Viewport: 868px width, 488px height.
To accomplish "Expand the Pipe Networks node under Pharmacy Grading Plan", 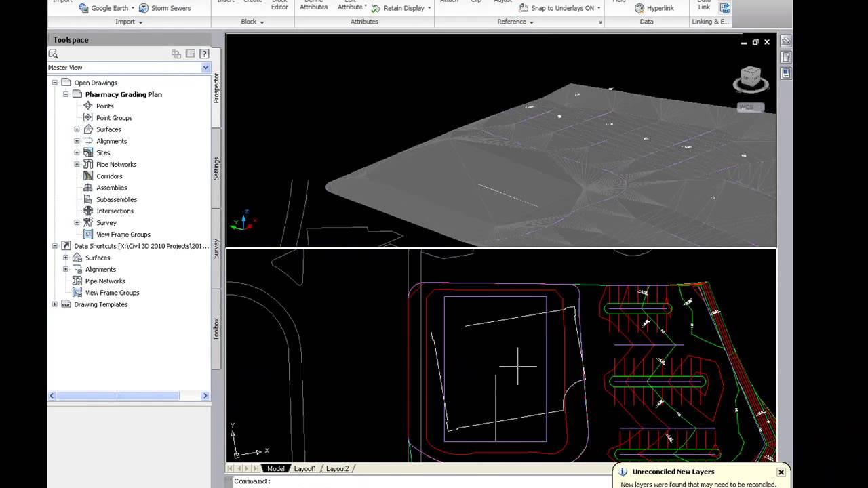I will pos(77,164).
